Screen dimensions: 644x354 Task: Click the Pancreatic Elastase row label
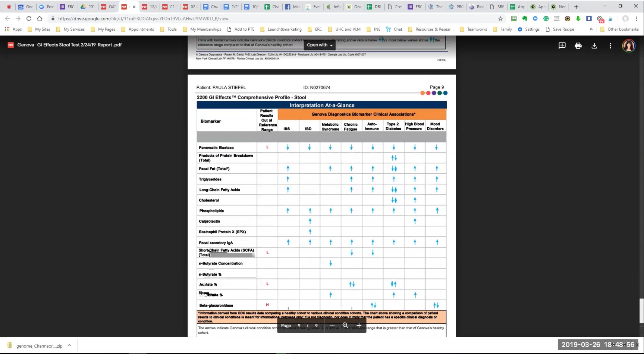click(x=216, y=148)
